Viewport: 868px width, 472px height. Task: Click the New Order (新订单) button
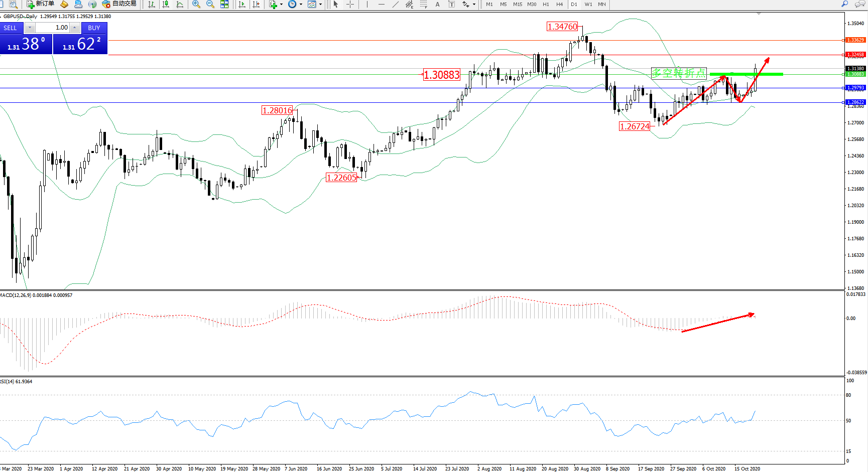[x=40, y=4]
